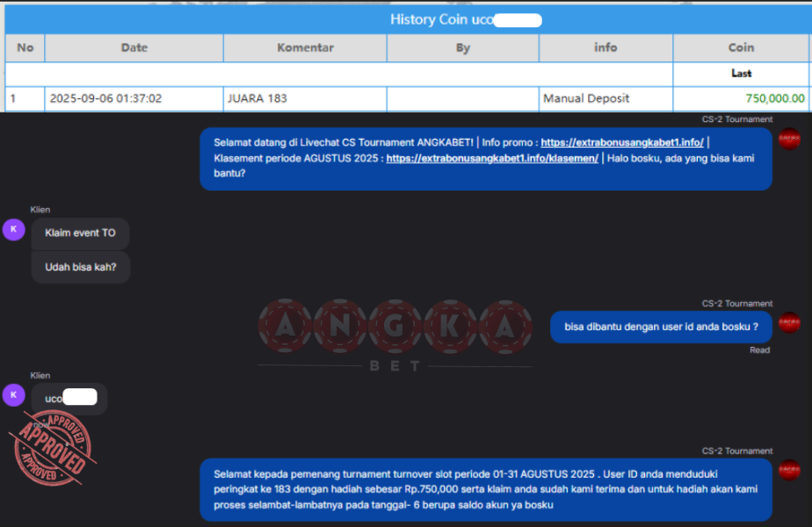
Task: Click the CS avatar beside the winner announcement
Action: click(789, 470)
